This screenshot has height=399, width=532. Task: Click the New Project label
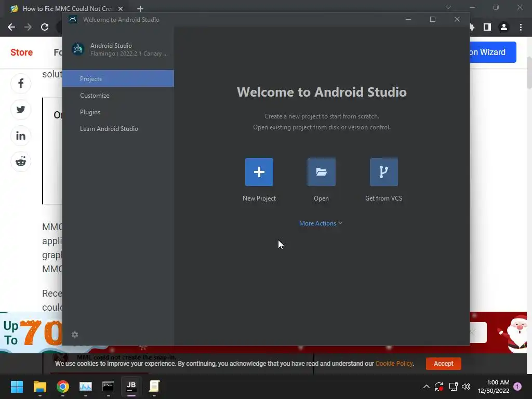(259, 198)
